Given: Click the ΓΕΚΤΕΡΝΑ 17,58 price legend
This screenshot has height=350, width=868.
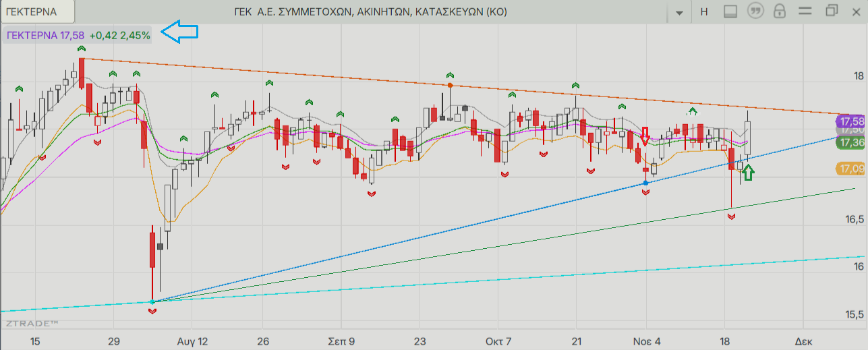Looking at the screenshot, I should pos(78,34).
